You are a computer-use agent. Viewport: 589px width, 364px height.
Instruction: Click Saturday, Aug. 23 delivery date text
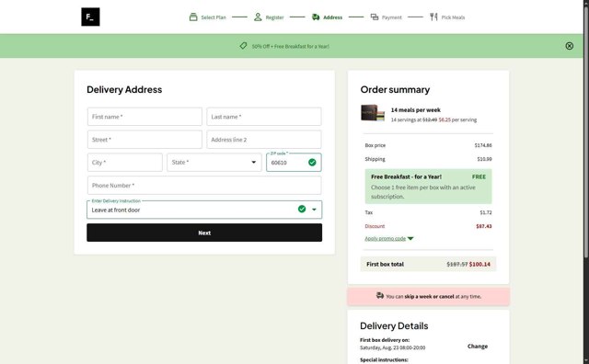tap(393, 347)
